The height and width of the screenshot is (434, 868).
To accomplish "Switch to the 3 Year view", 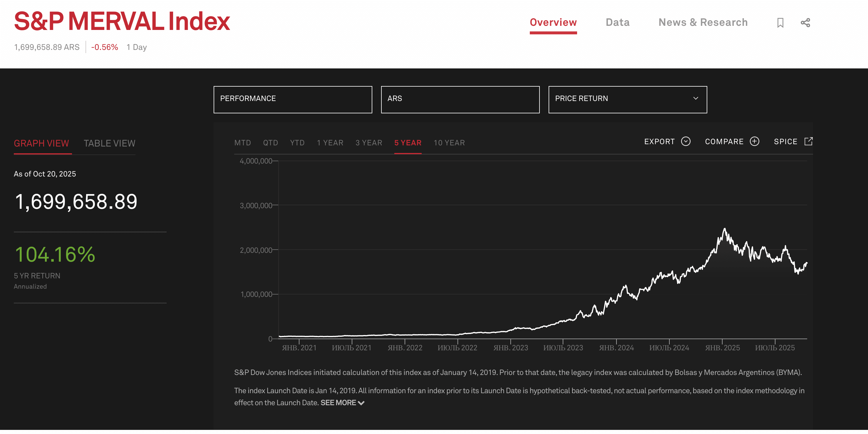I will coord(369,143).
